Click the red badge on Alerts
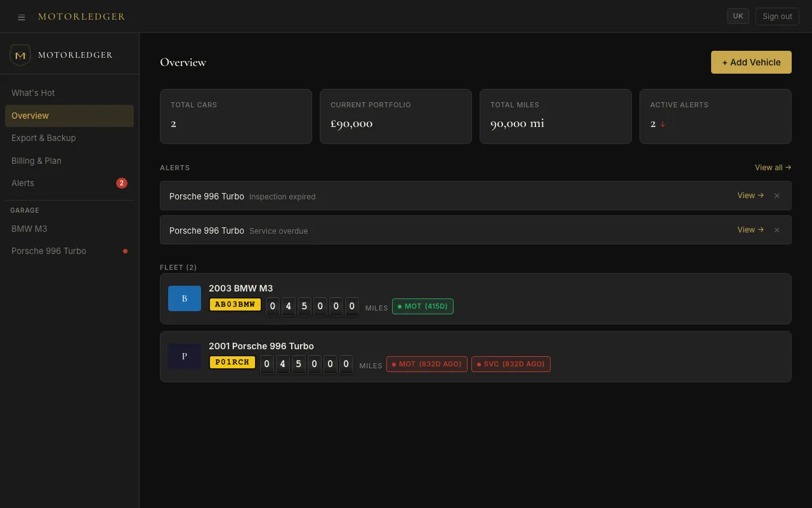Image resolution: width=812 pixels, height=508 pixels. pos(122,183)
